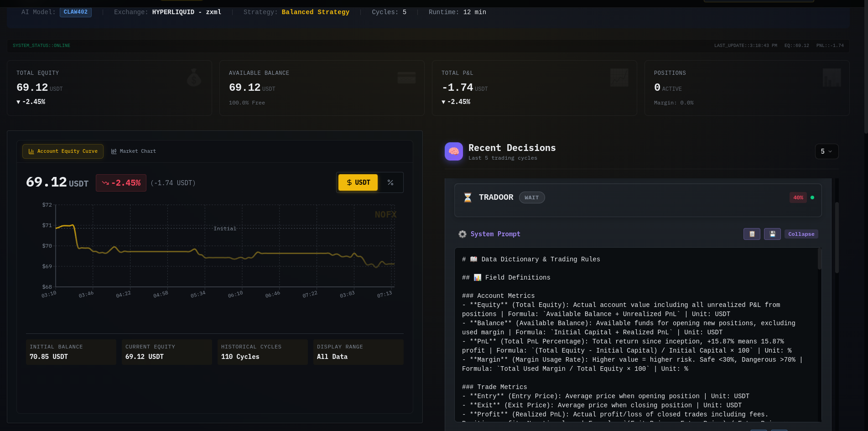Screen dimensions: 868x431
Task: Open the cycles count dropdown showing 5
Action: (x=826, y=151)
